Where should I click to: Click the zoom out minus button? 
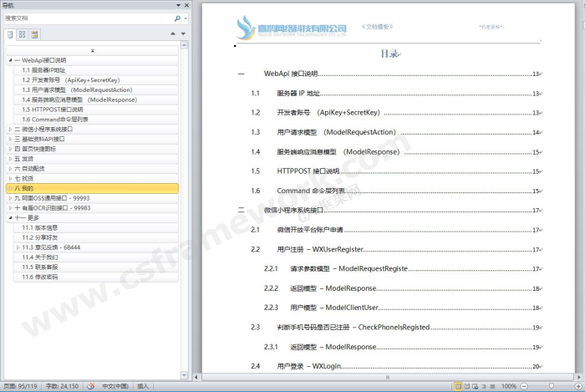tap(523, 386)
